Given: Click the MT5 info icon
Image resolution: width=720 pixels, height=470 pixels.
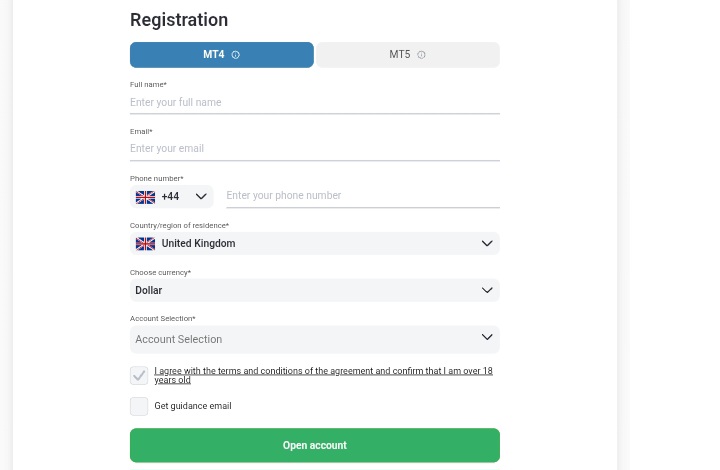Looking at the screenshot, I should point(421,55).
